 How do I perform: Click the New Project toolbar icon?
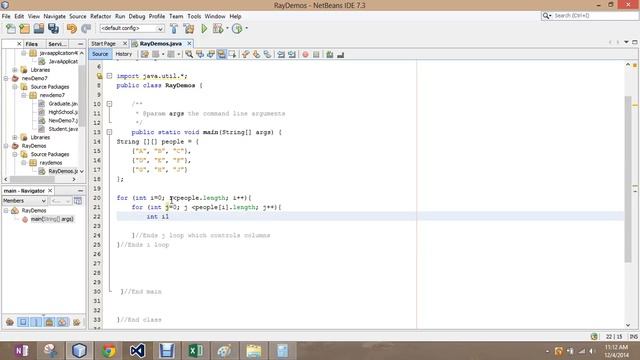point(24,29)
